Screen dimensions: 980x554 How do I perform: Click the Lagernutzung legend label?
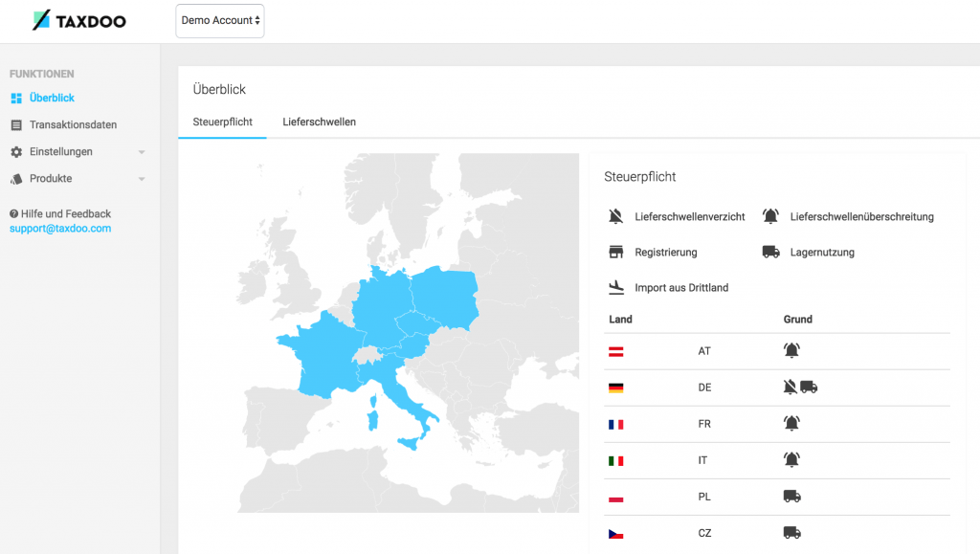pos(822,253)
